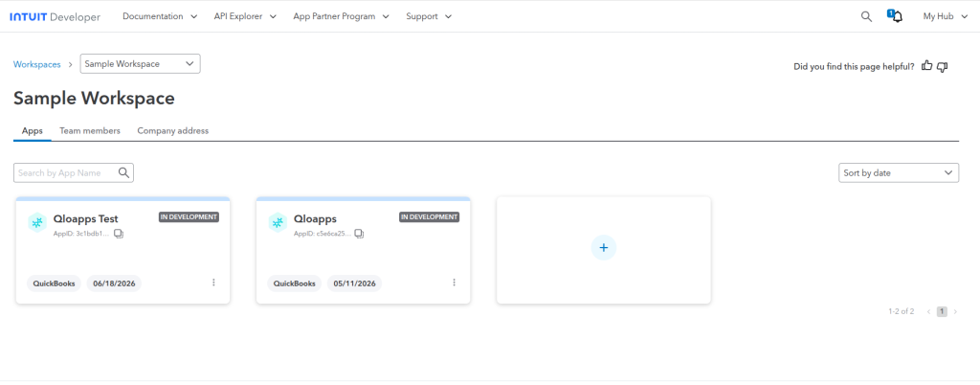Follow the Workspaces breadcrumb link
This screenshot has width=980, height=385.
tap(37, 64)
